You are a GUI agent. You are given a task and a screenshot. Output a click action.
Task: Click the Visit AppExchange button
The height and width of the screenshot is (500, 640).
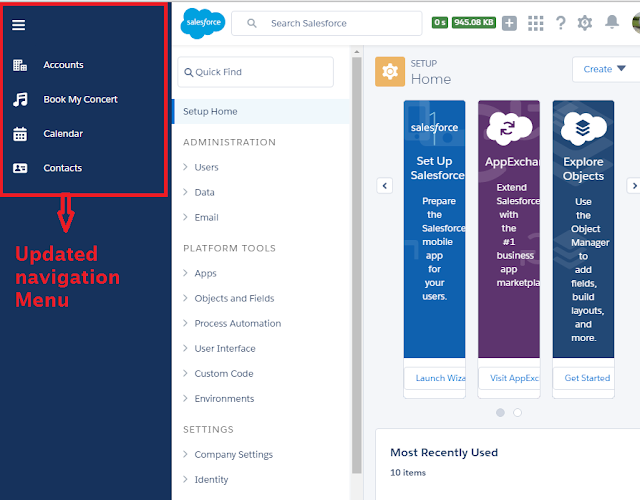(509, 378)
